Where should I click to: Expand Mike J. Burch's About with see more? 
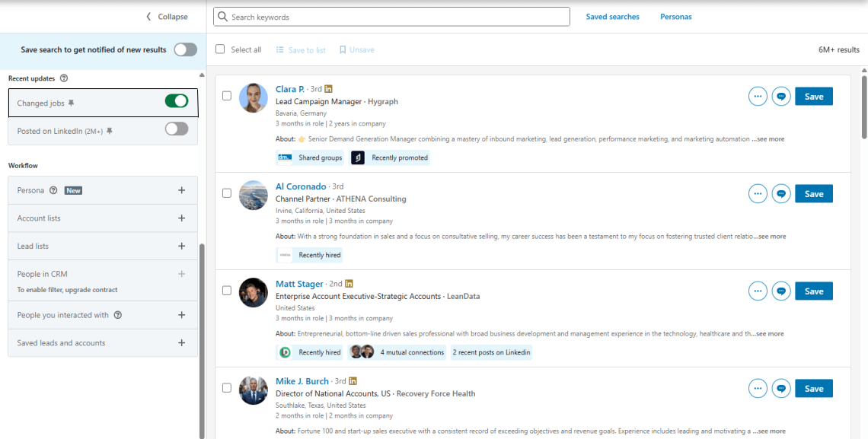pos(767,431)
